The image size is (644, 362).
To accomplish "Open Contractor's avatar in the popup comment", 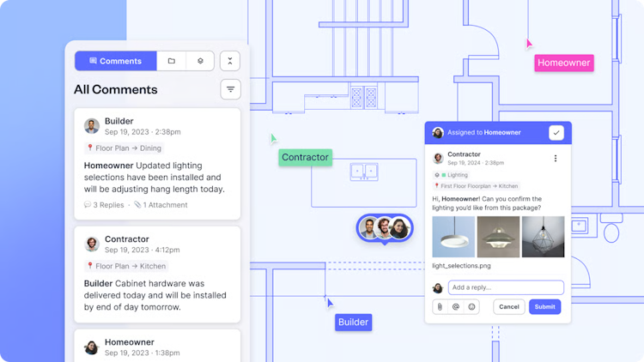I will point(438,158).
